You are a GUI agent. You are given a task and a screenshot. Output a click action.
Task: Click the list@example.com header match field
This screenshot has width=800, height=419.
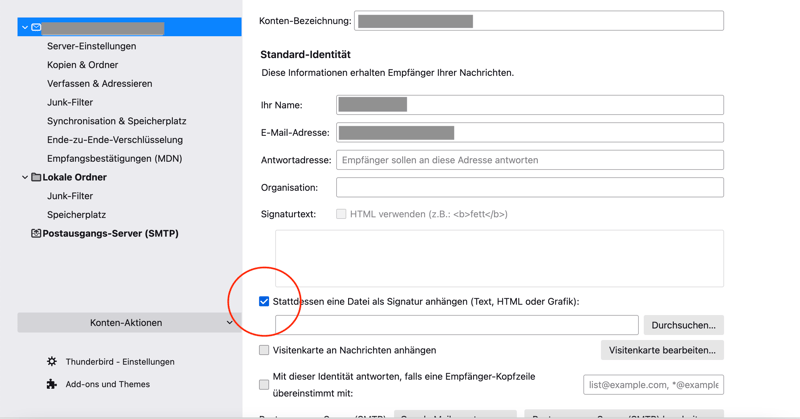(653, 385)
